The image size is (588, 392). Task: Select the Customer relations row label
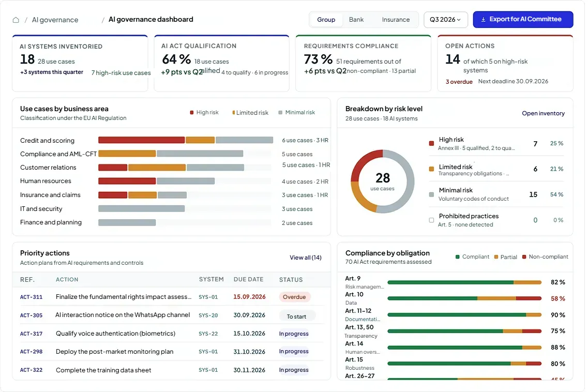tap(48, 168)
